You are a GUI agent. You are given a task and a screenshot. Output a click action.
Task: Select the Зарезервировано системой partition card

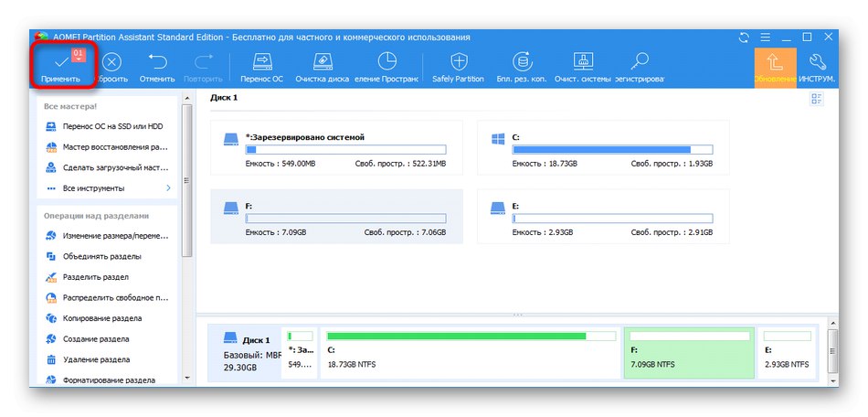click(336, 148)
